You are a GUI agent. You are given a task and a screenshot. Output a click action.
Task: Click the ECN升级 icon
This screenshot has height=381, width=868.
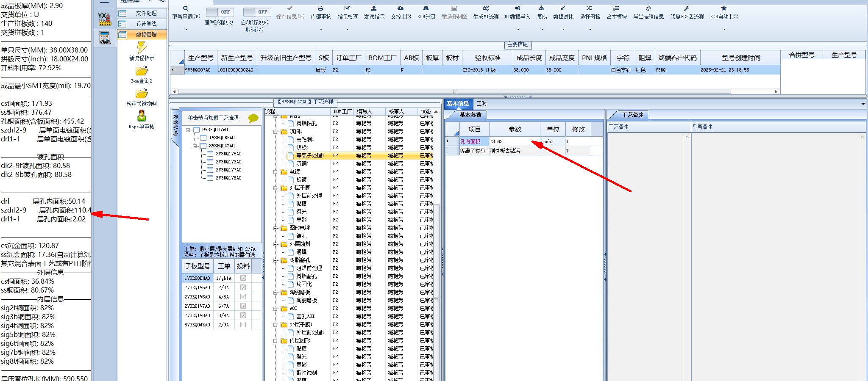426,8
